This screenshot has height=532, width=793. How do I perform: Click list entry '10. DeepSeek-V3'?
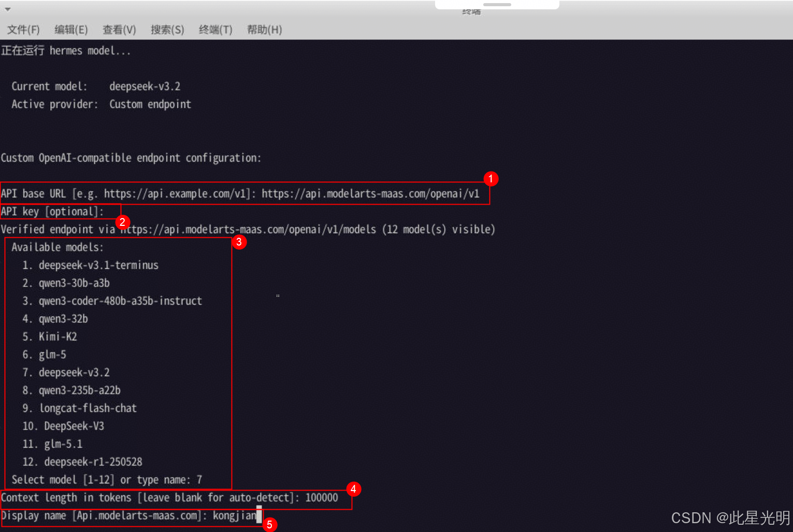coord(63,426)
